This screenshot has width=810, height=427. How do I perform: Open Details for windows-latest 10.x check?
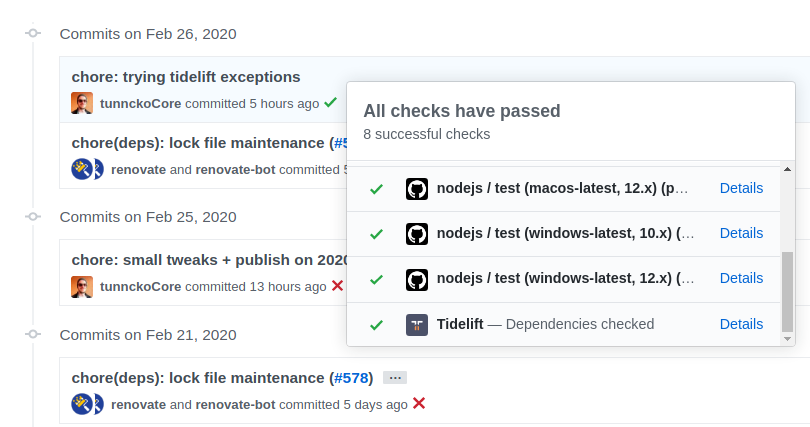point(741,233)
